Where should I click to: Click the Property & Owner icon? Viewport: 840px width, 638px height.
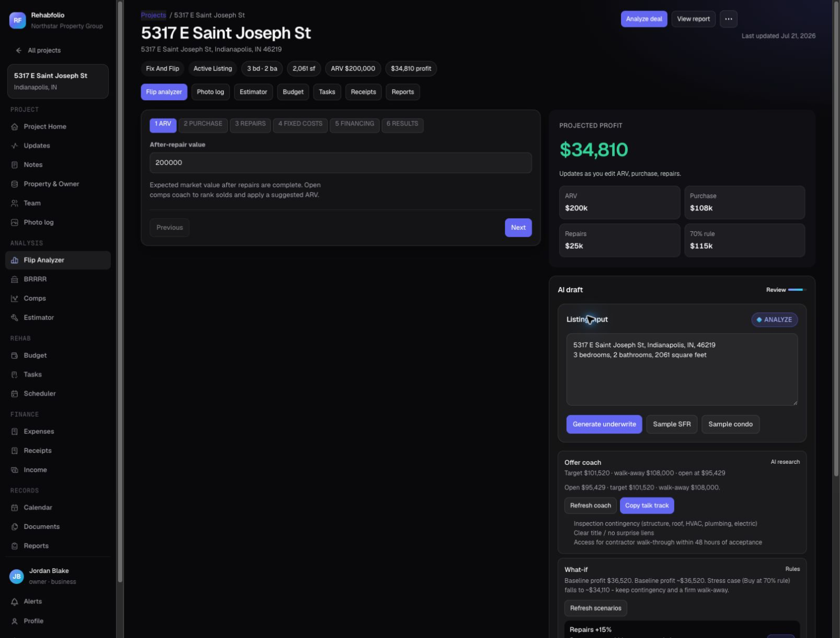pos(15,184)
